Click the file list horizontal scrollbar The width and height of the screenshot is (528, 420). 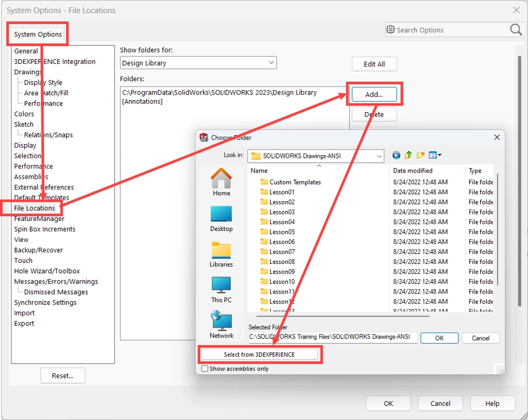coord(343,316)
